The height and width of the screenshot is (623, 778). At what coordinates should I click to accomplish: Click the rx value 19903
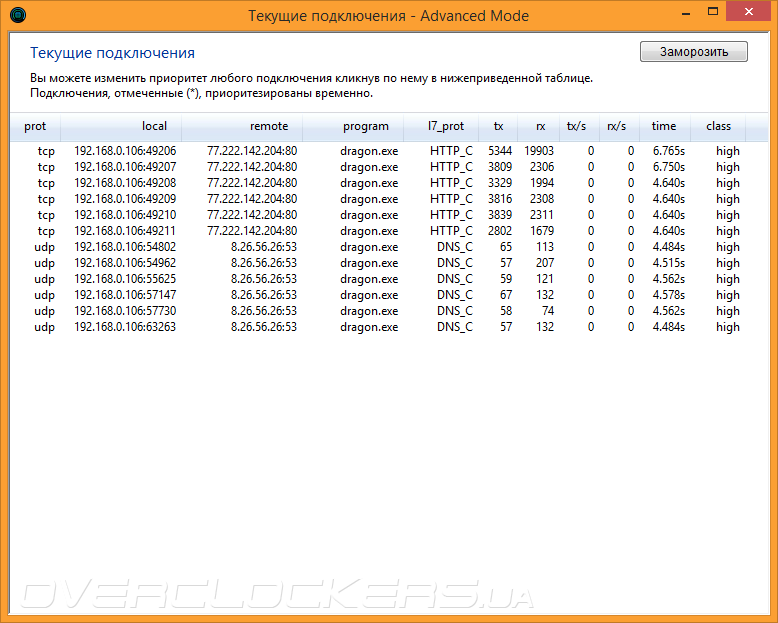click(539, 151)
